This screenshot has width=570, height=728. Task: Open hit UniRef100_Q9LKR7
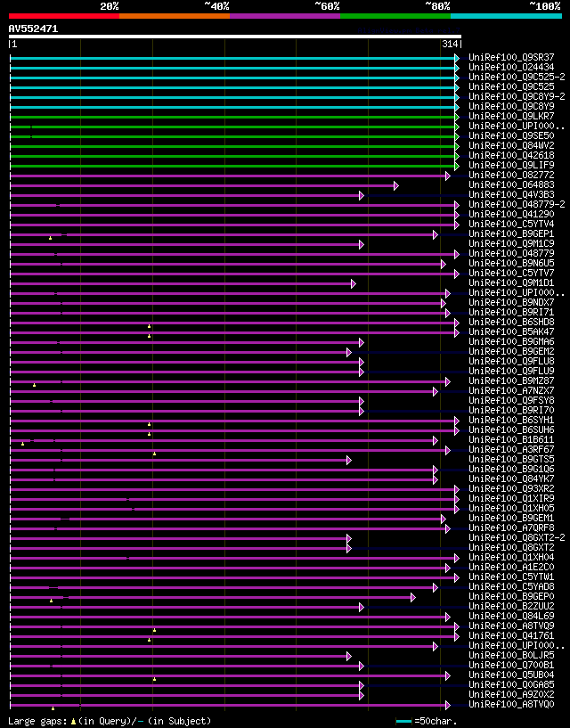pos(511,116)
